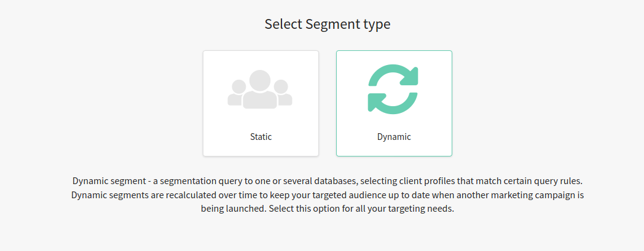Click the lower arrow of the Dynamic icon
This screenshot has height=251, width=644.
point(392,103)
